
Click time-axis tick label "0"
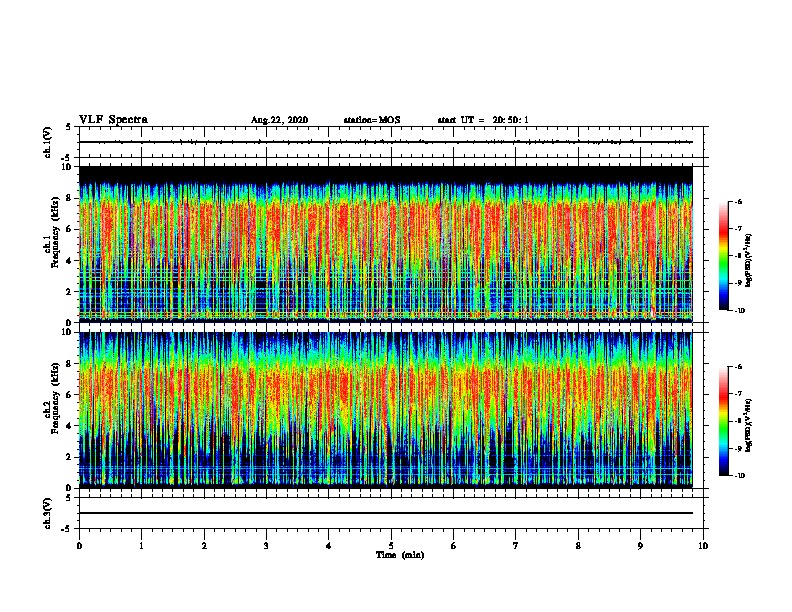click(79, 546)
